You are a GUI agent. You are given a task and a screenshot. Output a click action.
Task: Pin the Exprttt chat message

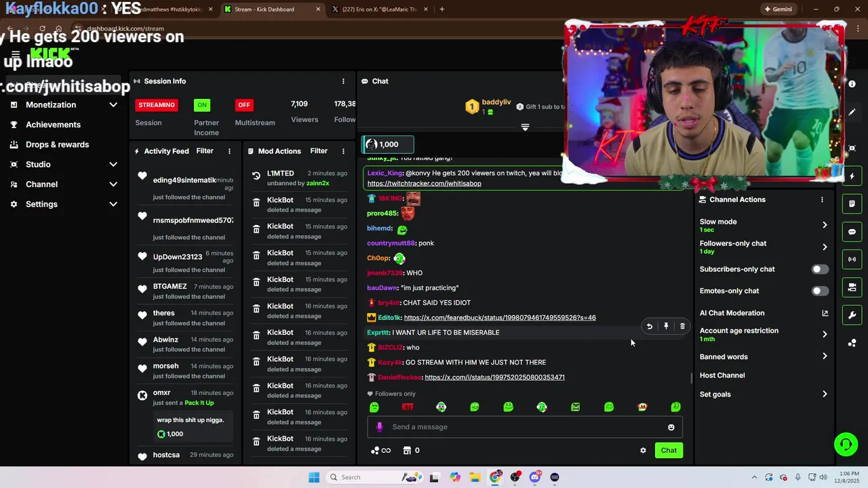click(666, 327)
